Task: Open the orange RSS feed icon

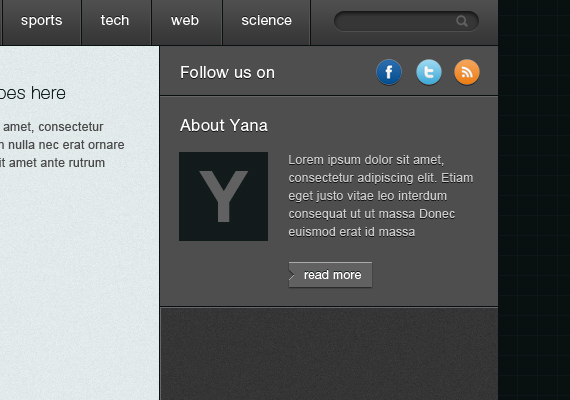Action: [467, 72]
